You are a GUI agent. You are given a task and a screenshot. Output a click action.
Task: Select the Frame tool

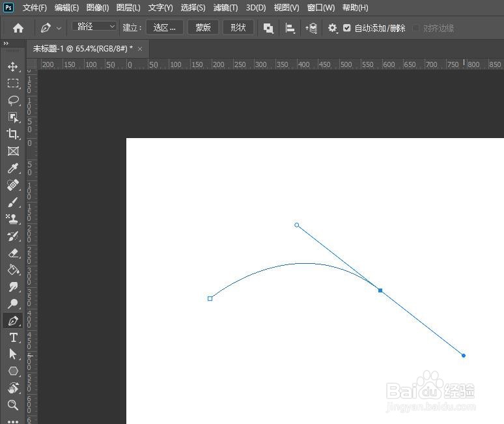(13, 151)
